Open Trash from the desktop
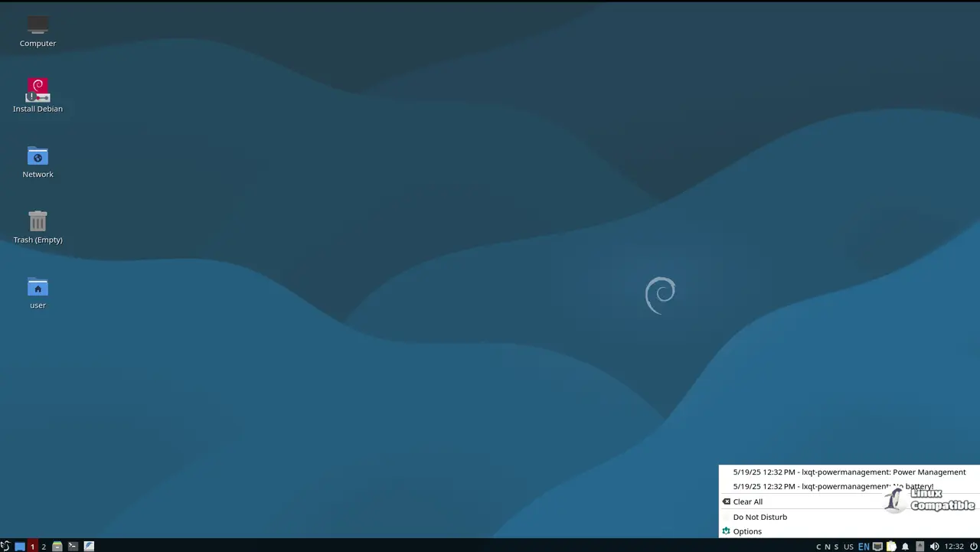Viewport: 980px width, 552px height. pyautogui.click(x=38, y=221)
